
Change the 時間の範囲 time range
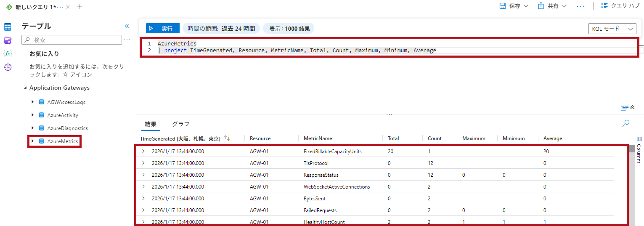click(x=221, y=29)
